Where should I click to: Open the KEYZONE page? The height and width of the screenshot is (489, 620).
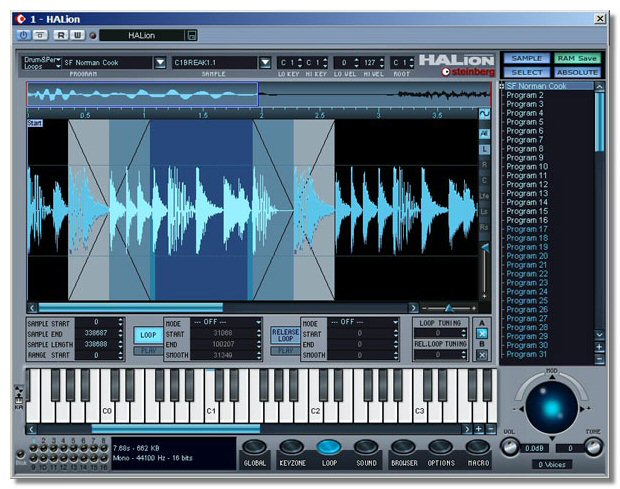pyautogui.click(x=292, y=453)
